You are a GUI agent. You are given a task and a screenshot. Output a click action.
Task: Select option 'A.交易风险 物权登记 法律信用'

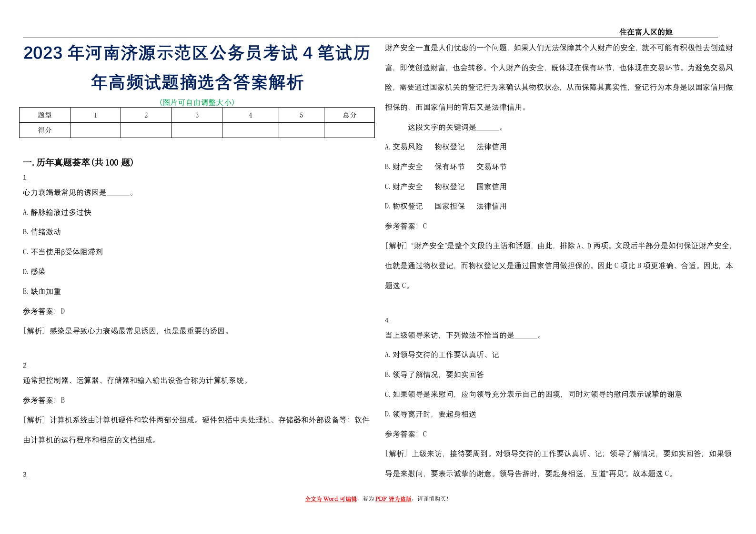pos(446,147)
